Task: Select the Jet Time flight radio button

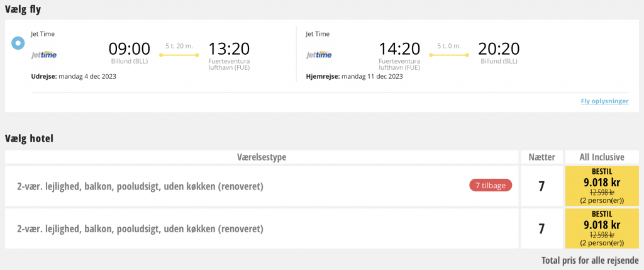Action: (18, 43)
